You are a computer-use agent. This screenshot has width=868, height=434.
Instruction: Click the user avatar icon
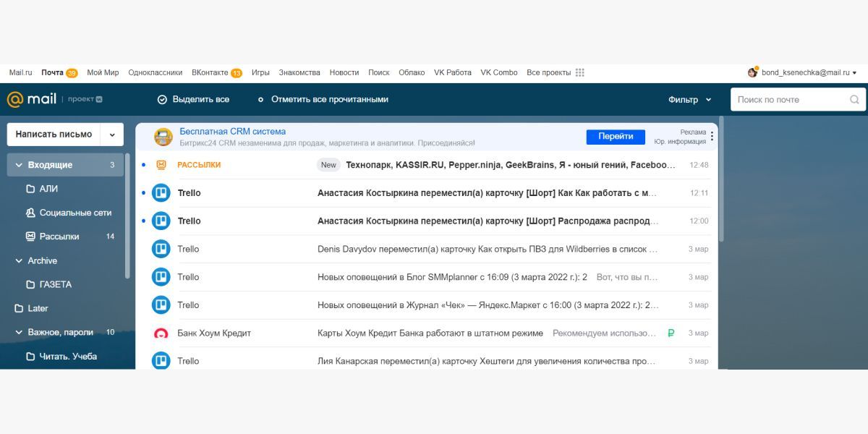[753, 72]
